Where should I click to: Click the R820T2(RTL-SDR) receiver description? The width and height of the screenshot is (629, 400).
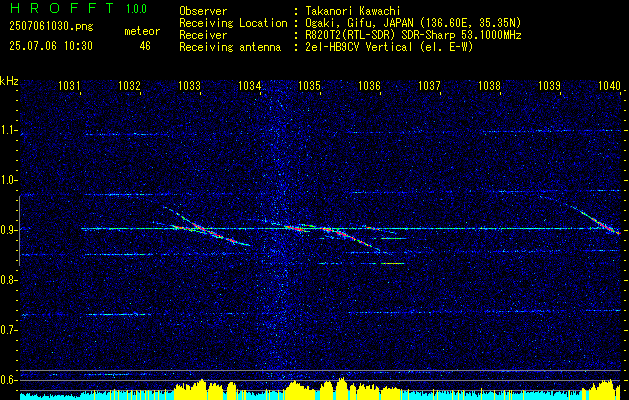[412, 35]
